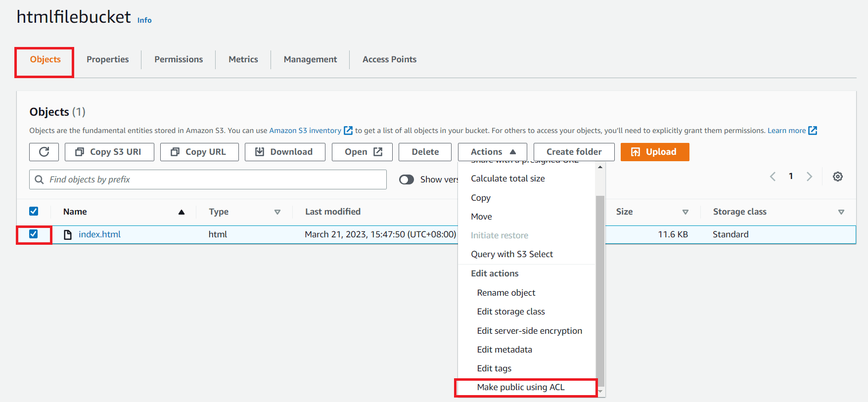Screen dimensions: 868x402
Task: Click the Actions menu scrollbar
Action: tap(600, 287)
